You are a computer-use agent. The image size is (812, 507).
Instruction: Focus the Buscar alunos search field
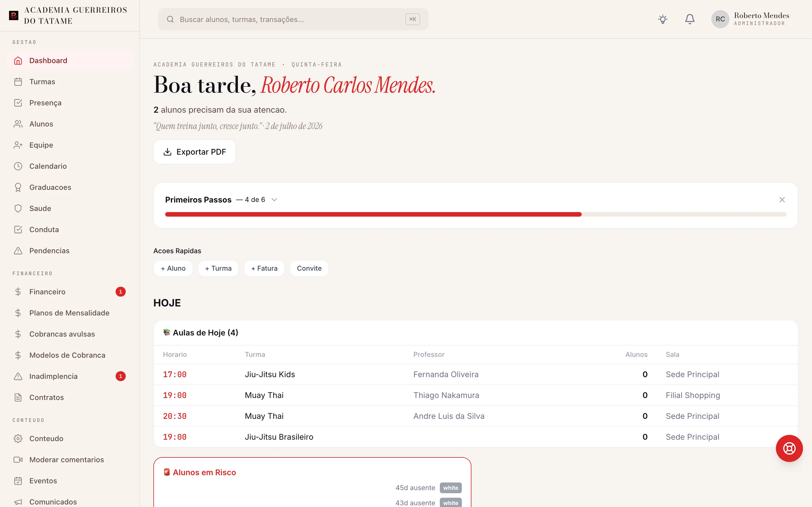click(293, 19)
